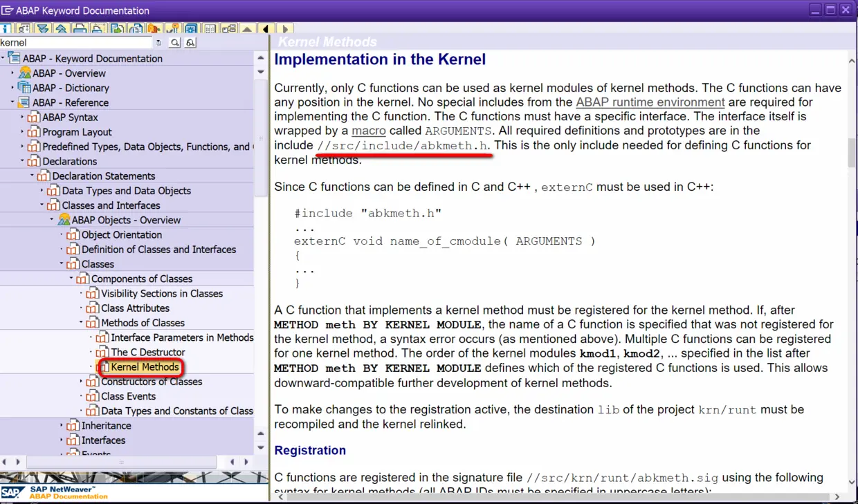Open Data Types and Constants of Class entry
Screen dimensions: 858x504
[177, 411]
